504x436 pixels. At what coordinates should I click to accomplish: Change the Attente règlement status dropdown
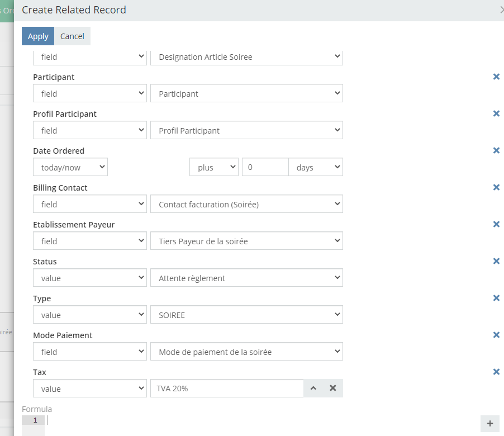click(x=246, y=278)
